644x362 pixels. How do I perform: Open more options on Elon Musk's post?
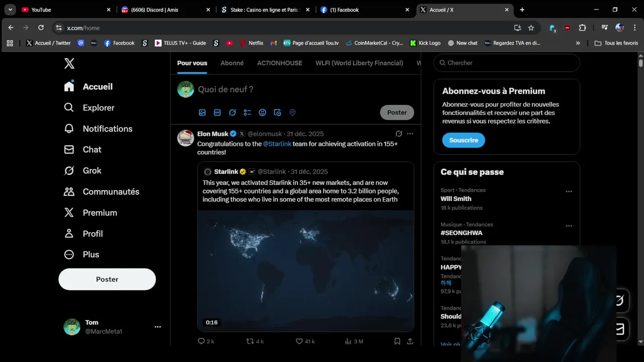[410, 134]
